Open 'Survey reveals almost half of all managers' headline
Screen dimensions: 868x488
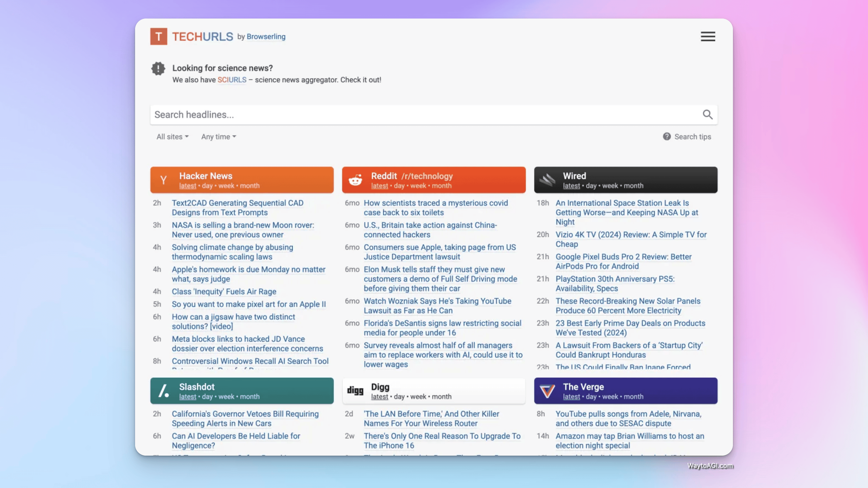(x=443, y=355)
